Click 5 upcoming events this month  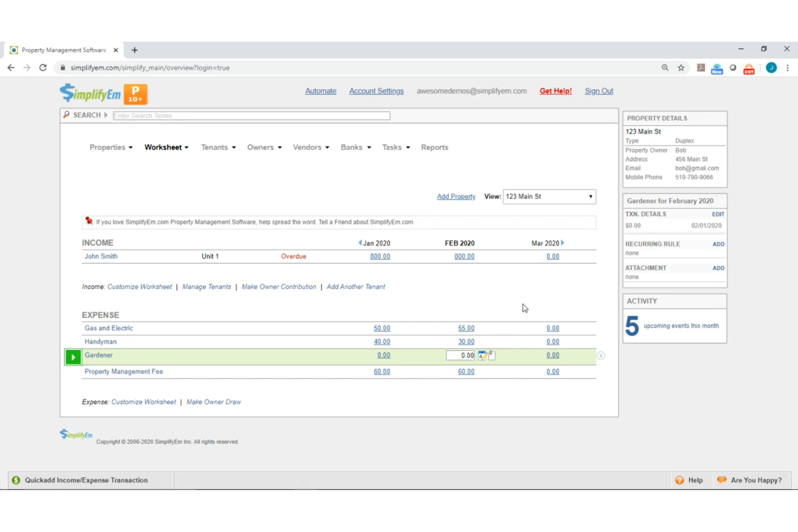tap(672, 326)
